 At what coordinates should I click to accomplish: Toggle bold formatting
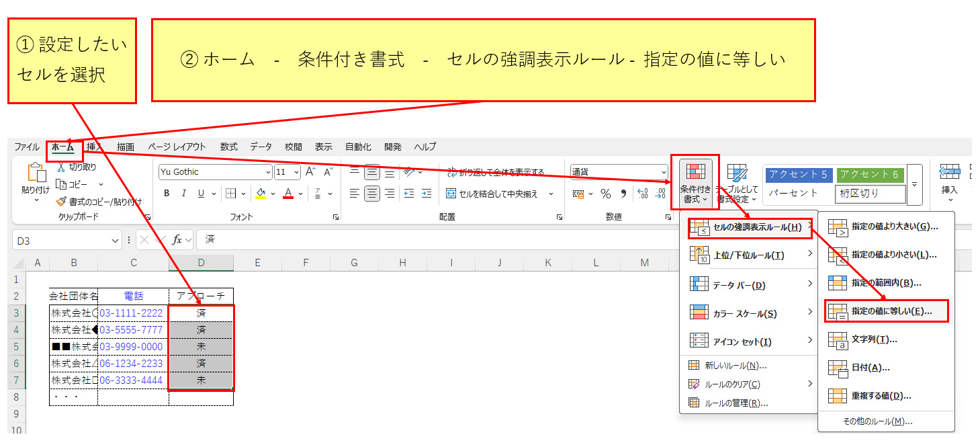(167, 194)
